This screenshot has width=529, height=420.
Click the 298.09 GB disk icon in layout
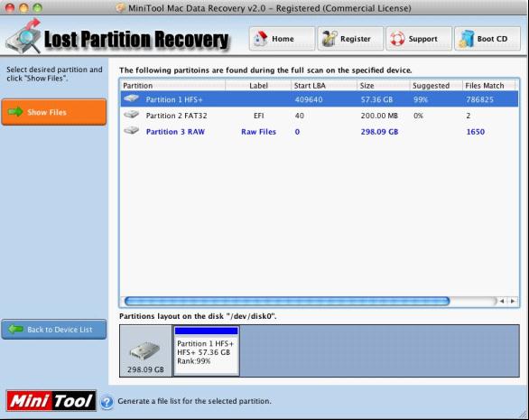click(x=145, y=351)
